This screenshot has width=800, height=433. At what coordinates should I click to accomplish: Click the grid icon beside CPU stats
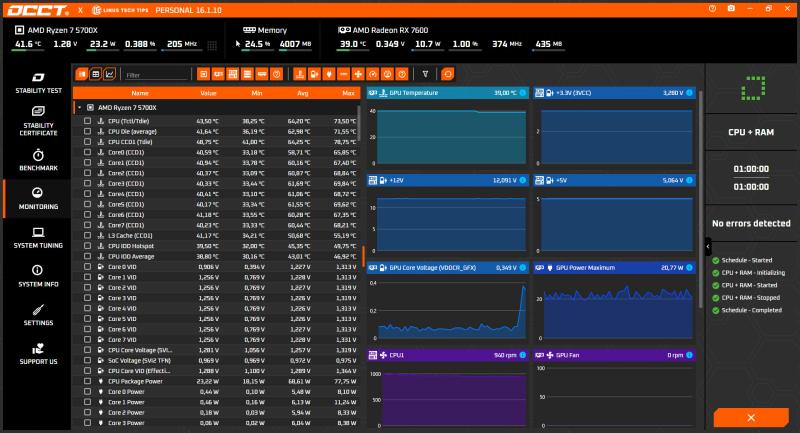(212, 45)
